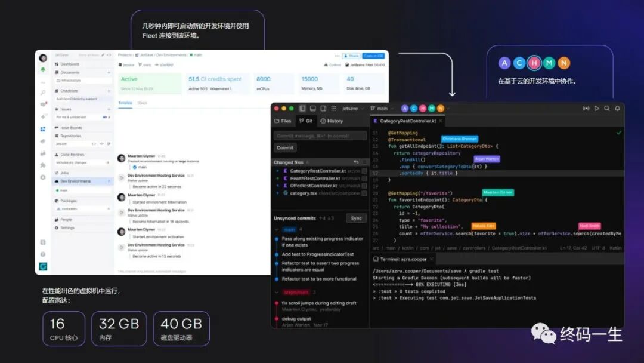Screen dimensions: 644x363
Task: Open Code Reviews in Space sidebar
Action: 72,155
